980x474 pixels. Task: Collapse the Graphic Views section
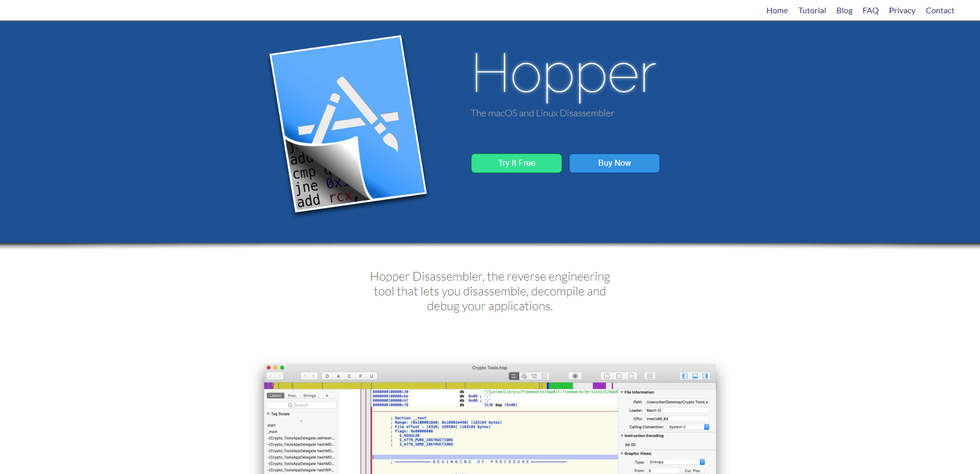tap(622, 454)
